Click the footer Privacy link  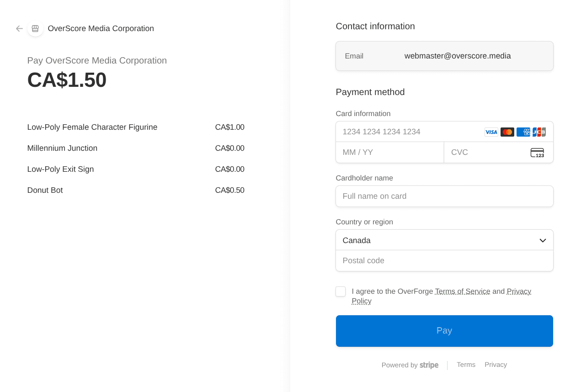(x=496, y=365)
